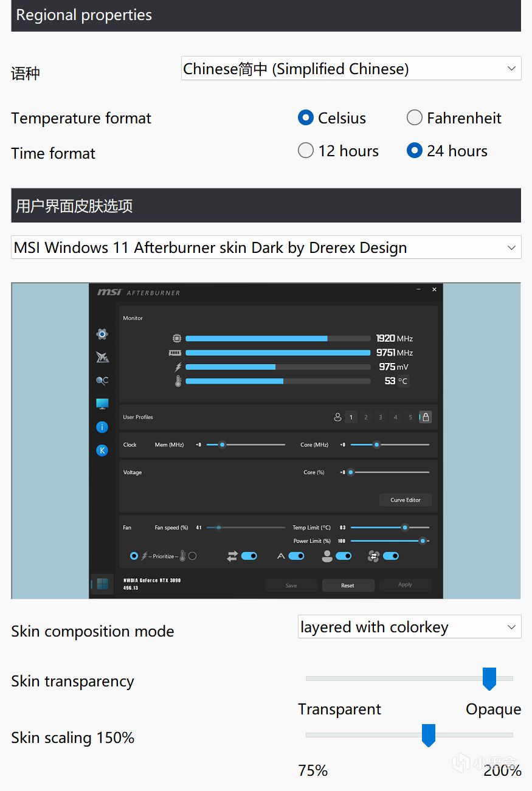Click the blue K icon in sidebar
This screenshot has height=791, width=532.
(x=102, y=451)
